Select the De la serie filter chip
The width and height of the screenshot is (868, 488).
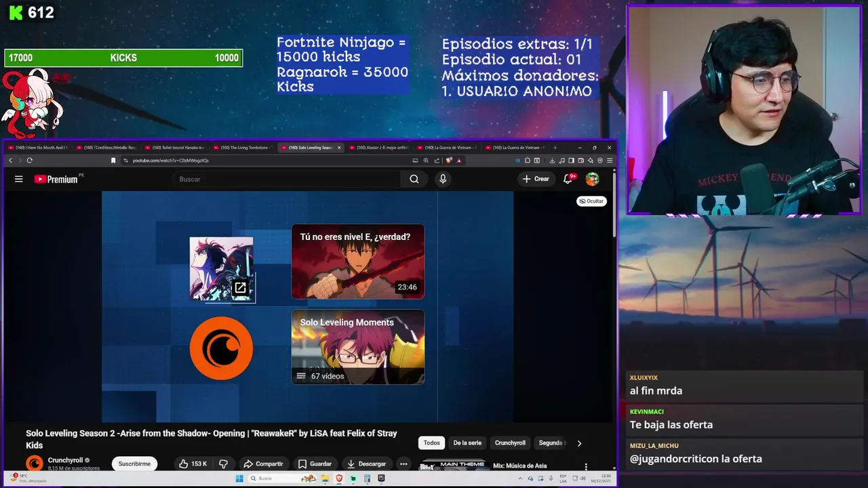(x=467, y=443)
